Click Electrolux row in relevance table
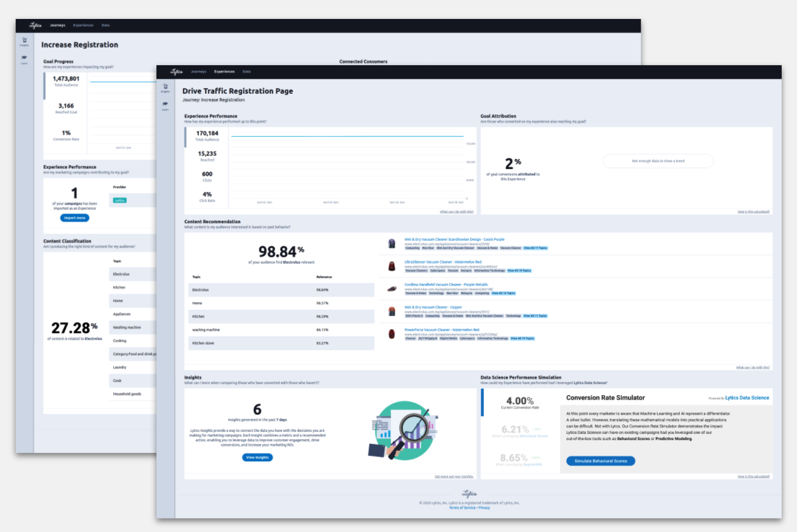797x532 pixels. pos(281,289)
